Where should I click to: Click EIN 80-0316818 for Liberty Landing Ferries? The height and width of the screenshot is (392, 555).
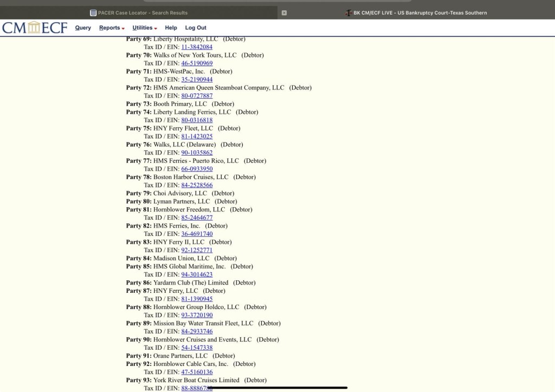coord(197,120)
